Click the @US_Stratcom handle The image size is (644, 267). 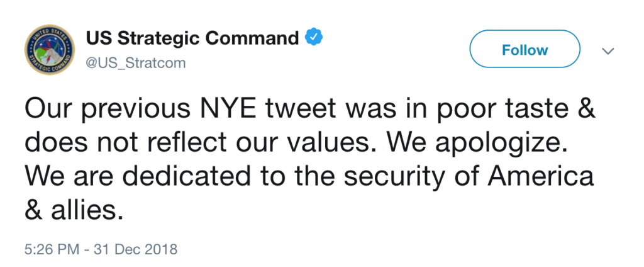pyautogui.click(x=136, y=64)
